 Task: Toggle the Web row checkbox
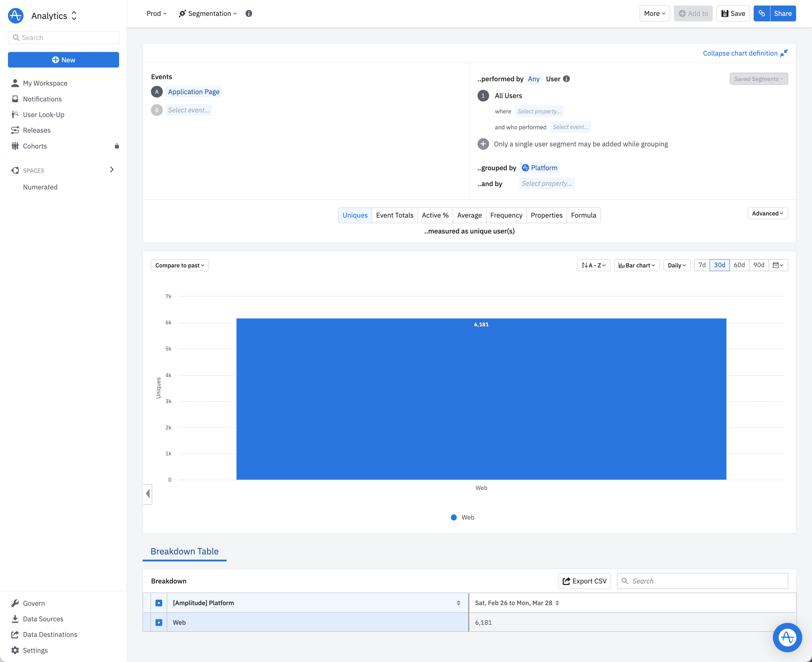tap(159, 622)
